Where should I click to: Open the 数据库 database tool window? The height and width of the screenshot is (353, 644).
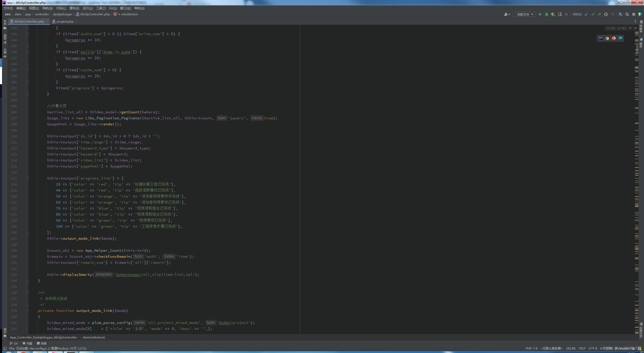tap(641, 27)
